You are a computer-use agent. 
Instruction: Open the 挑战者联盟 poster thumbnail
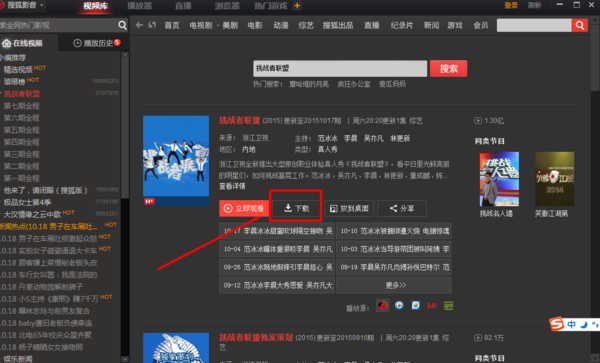pyautogui.click(x=176, y=161)
